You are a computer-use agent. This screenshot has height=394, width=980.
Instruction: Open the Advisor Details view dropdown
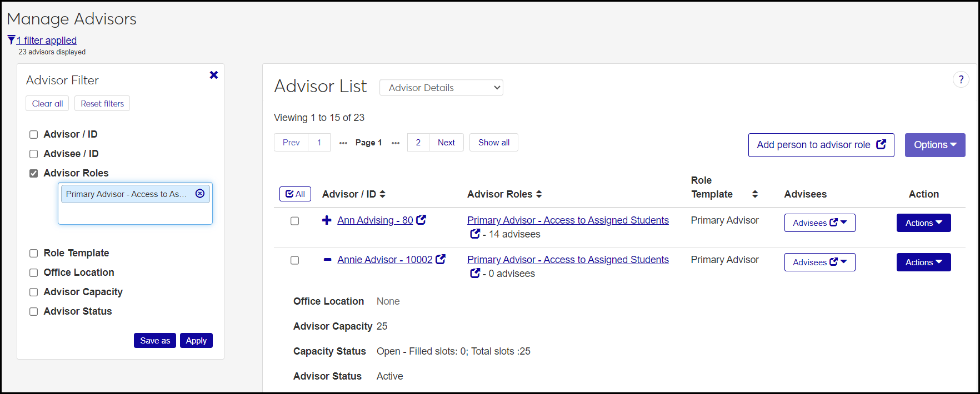(441, 88)
